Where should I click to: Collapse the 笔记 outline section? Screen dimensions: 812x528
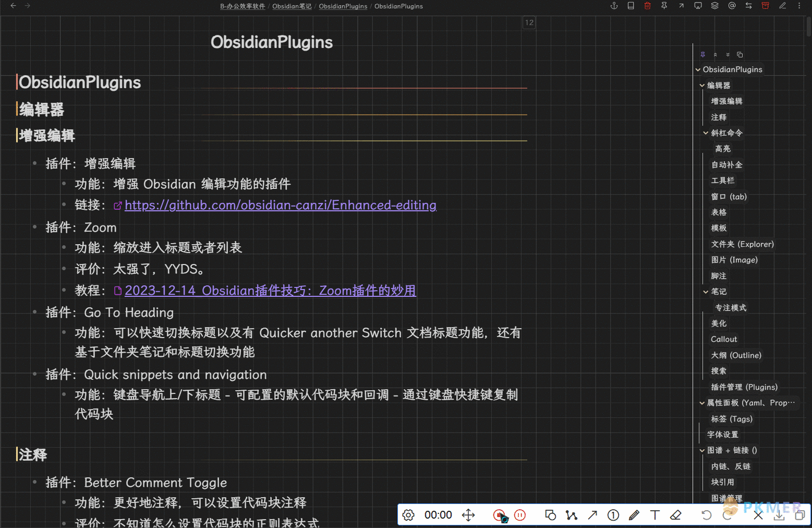pos(706,292)
